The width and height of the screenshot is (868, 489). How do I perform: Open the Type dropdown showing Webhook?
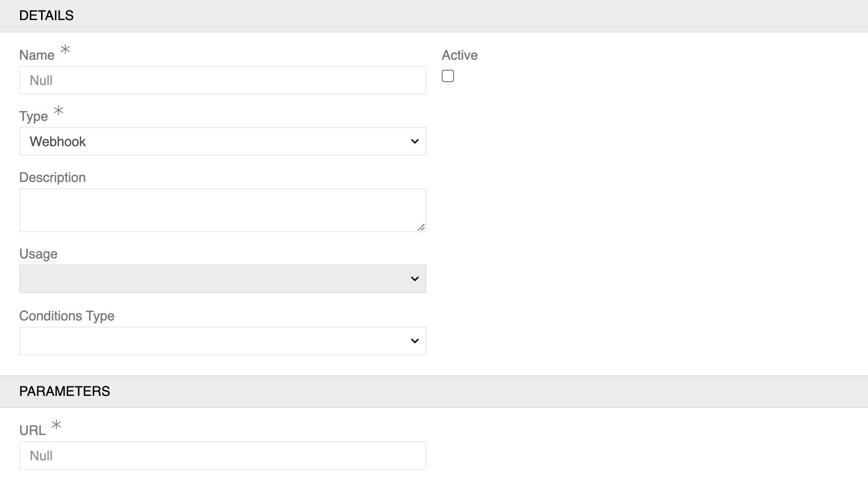[222, 141]
